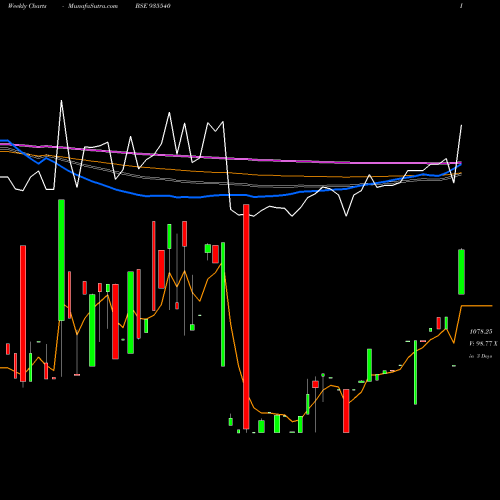Click the 'Weekly Charts' title text
The width and height of the screenshot is (500, 500).
coord(27,6)
